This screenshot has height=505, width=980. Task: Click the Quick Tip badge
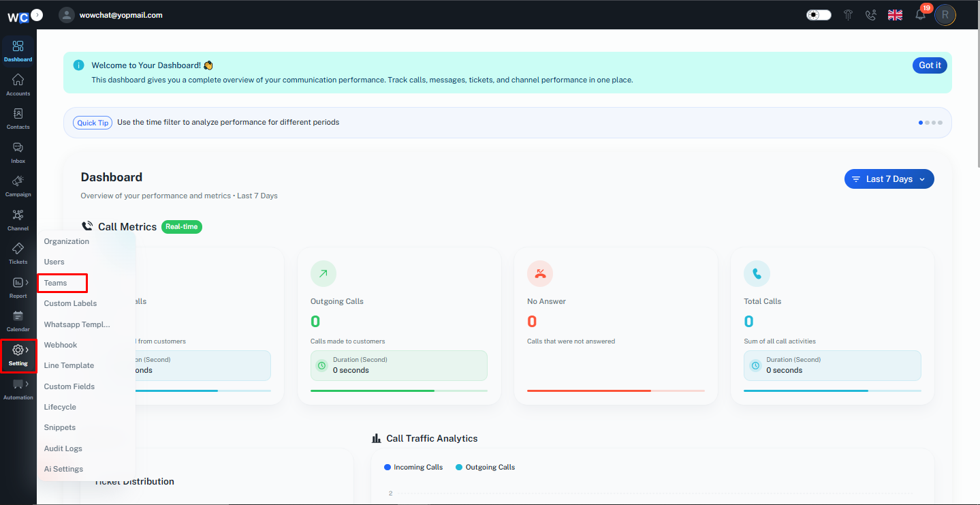pos(93,123)
